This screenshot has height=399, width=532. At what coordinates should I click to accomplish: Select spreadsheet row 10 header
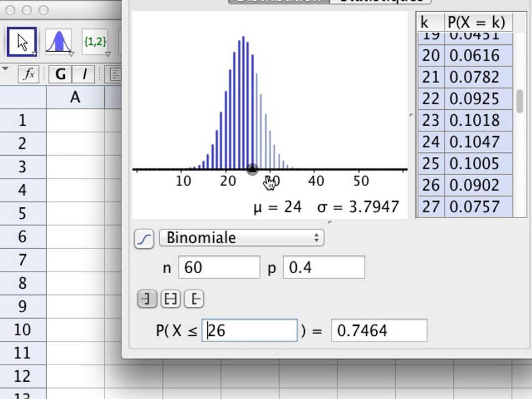(23, 330)
